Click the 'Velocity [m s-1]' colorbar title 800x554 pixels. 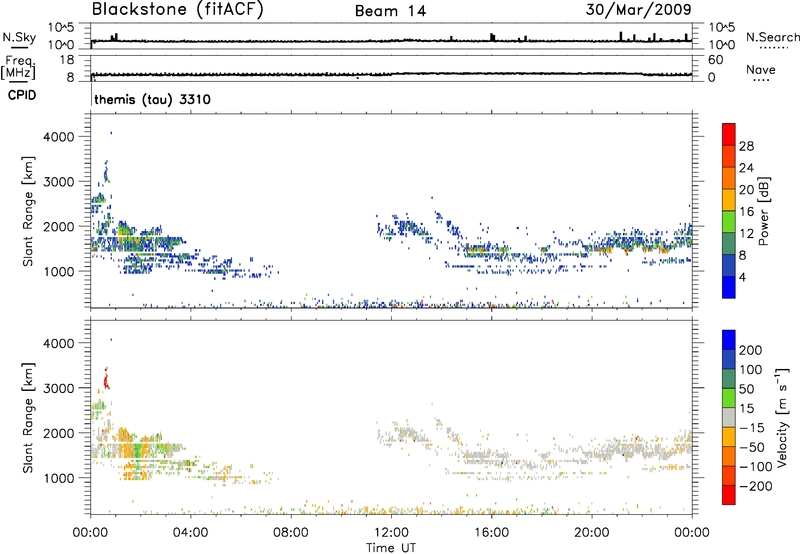pos(781,417)
